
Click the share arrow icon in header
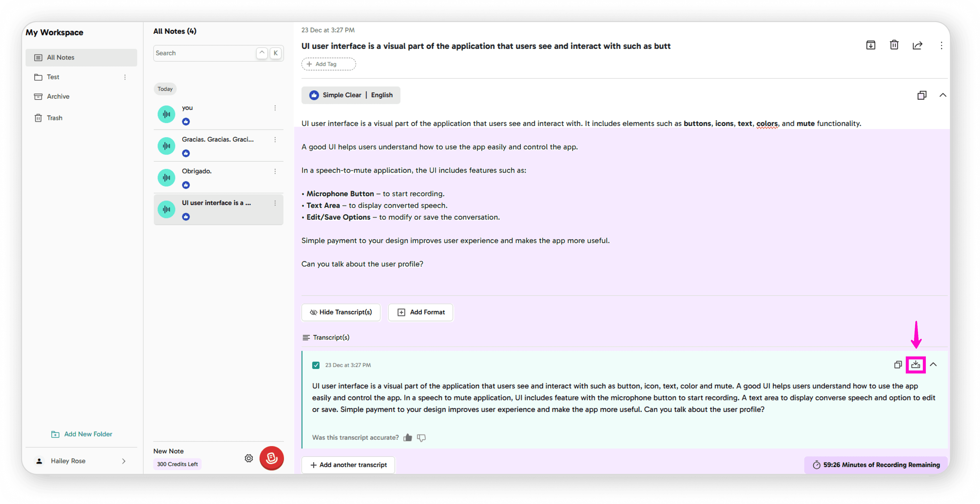(917, 45)
